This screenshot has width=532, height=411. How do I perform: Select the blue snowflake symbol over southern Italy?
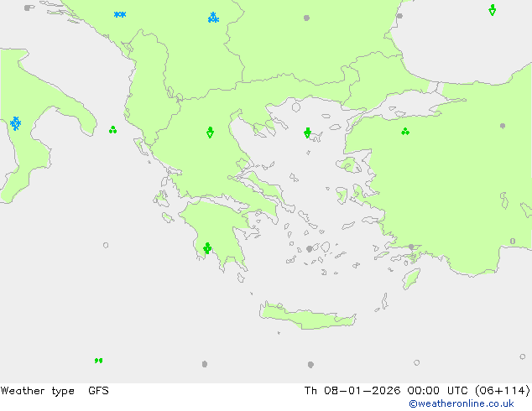pyautogui.click(x=16, y=123)
